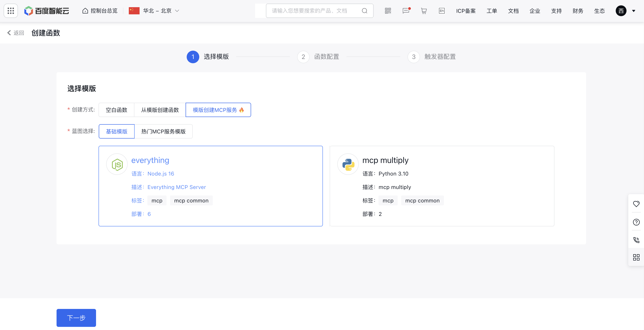Select 热门MCP服务模版 blueprint option
The image size is (644, 330).
[x=164, y=131]
